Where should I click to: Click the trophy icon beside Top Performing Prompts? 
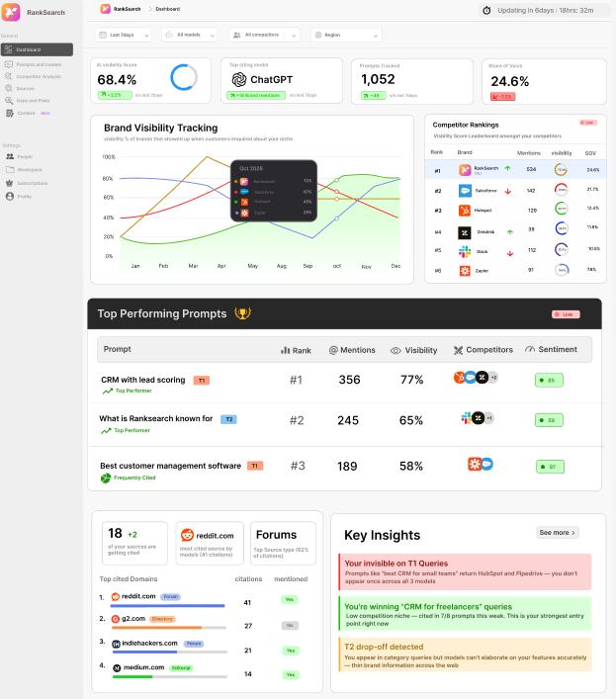(243, 313)
